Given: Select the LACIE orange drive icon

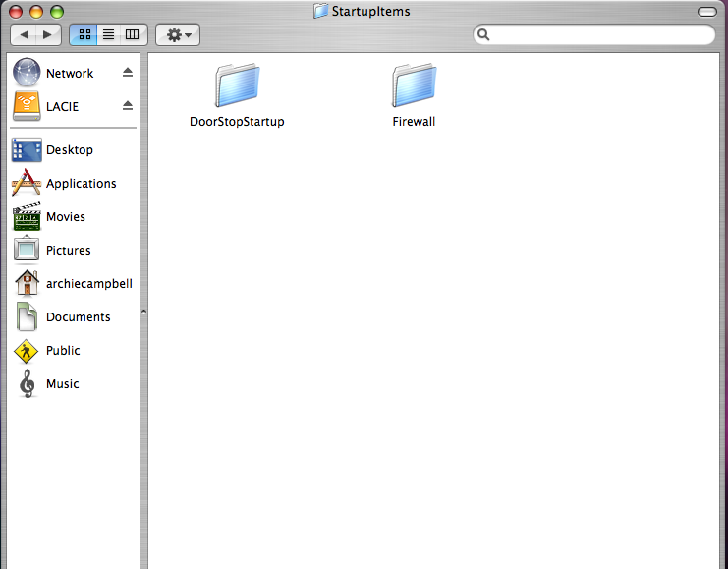Looking at the screenshot, I should pos(27,106).
